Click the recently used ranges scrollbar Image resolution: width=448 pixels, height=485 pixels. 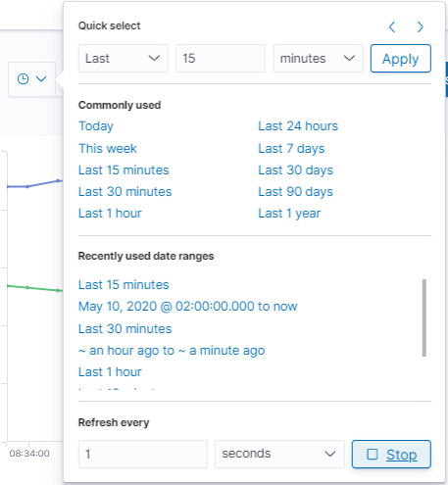[424, 317]
